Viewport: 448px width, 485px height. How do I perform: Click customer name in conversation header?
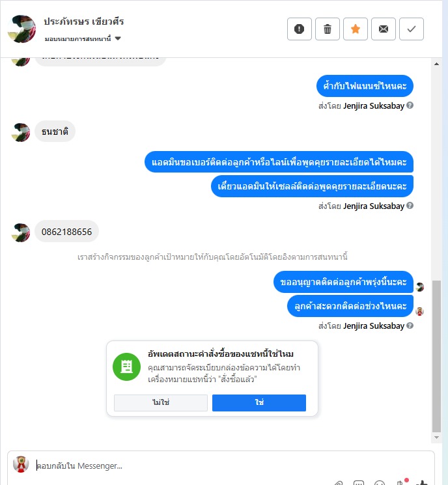click(x=84, y=21)
